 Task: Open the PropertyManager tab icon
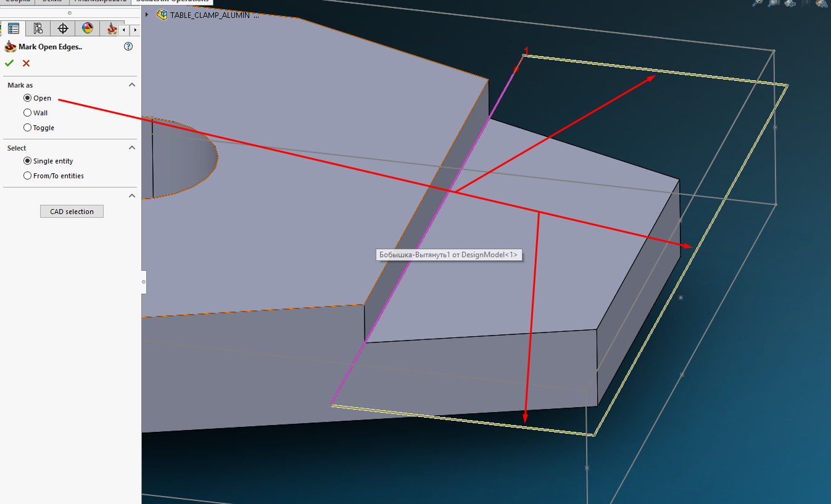click(x=13, y=28)
